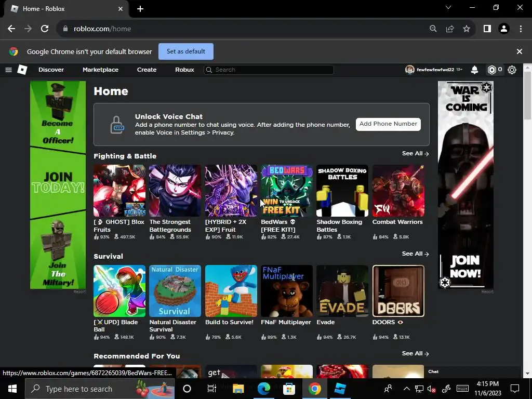The image size is (532, 399).
Task: Dismiss the default browser notification bar
Action: point(519,51)
